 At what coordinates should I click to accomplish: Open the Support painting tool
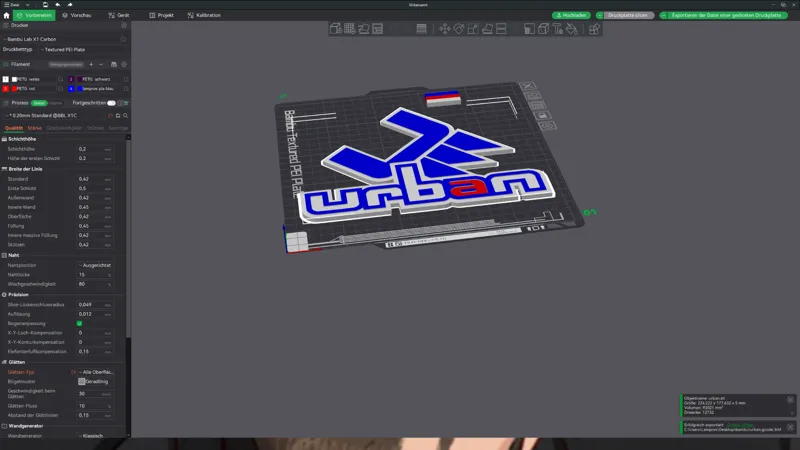click(529, 29)
